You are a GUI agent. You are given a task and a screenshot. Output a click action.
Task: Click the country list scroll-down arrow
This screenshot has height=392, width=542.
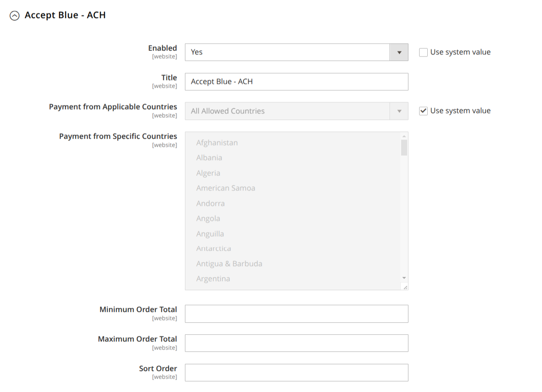pyautogui.click(x=404, y=278)
